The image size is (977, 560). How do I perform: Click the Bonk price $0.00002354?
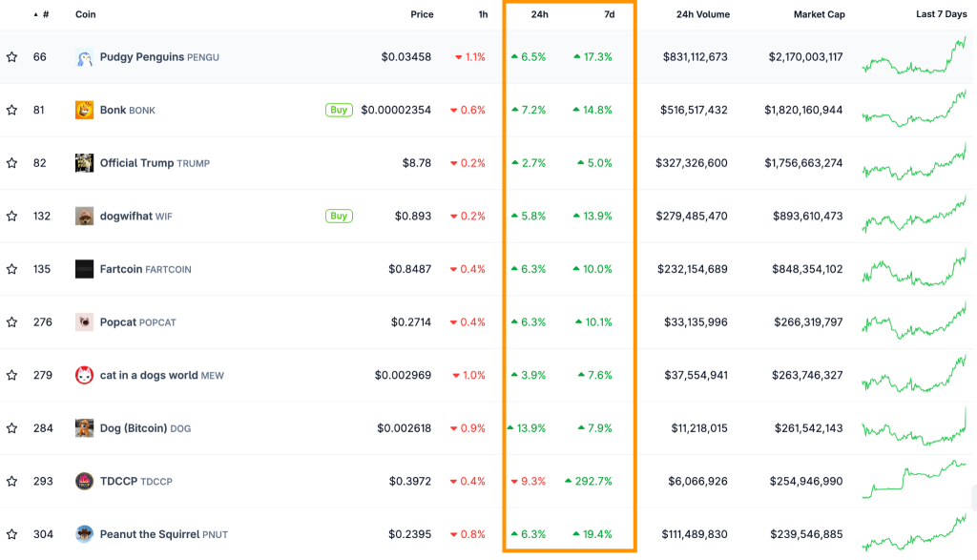click(396, 111)
